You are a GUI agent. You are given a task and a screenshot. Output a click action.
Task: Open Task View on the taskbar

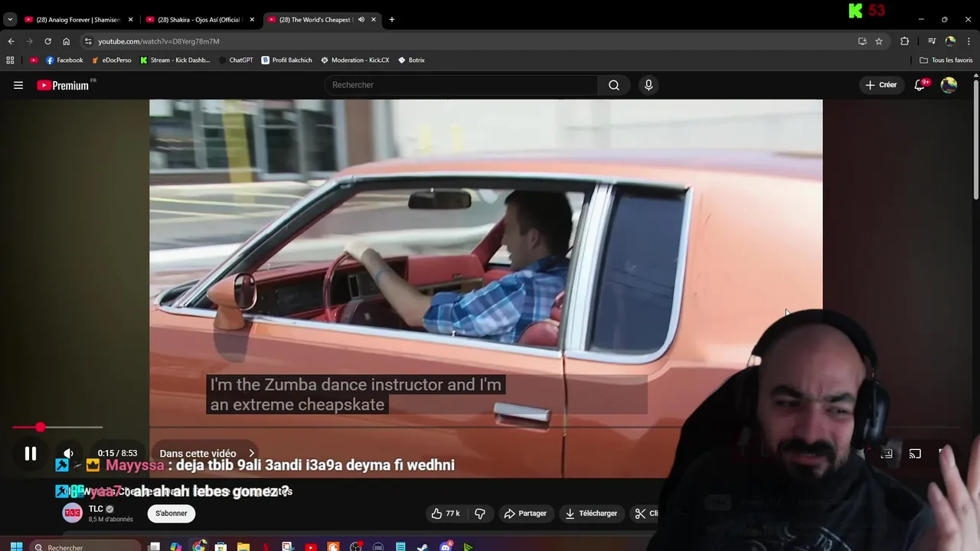154,547
